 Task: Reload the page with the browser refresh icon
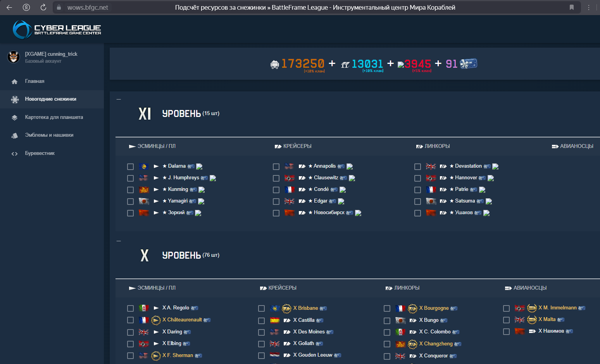[x=43, y=7]
